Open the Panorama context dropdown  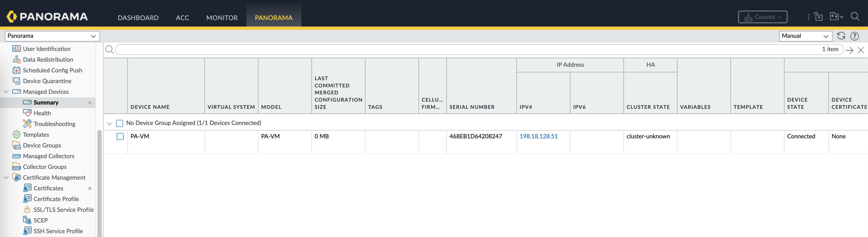click(52, 36)
